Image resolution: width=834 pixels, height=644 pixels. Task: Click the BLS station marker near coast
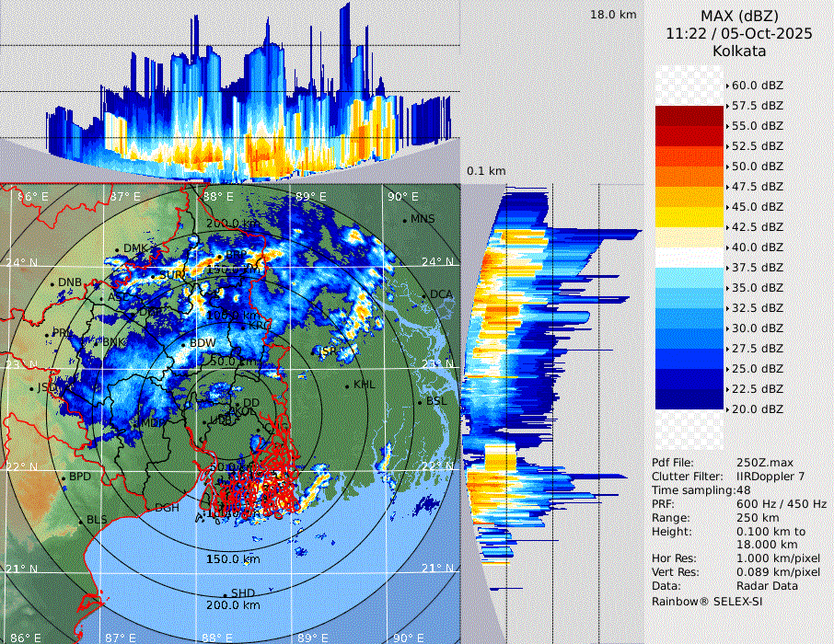click(81, 522)
